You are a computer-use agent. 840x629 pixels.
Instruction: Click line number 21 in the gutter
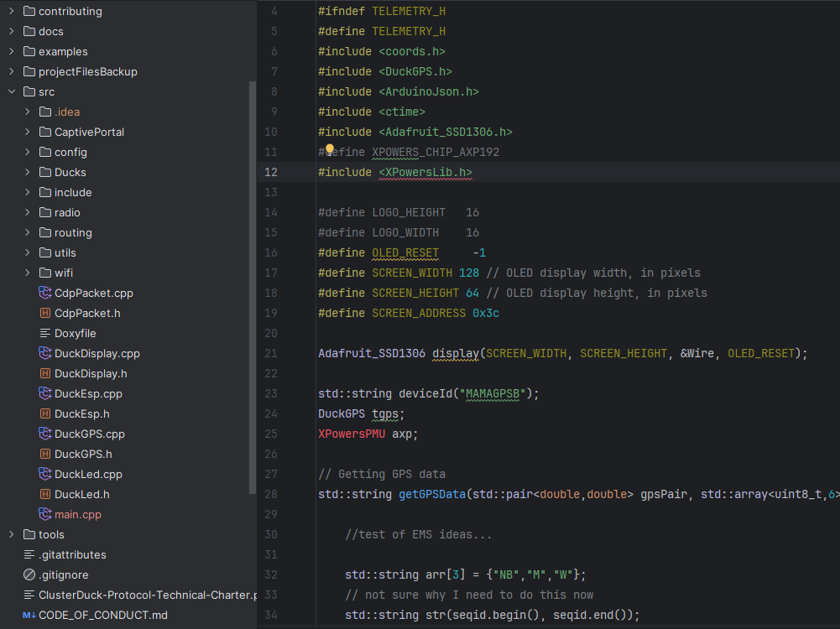(x=270, y=353)
